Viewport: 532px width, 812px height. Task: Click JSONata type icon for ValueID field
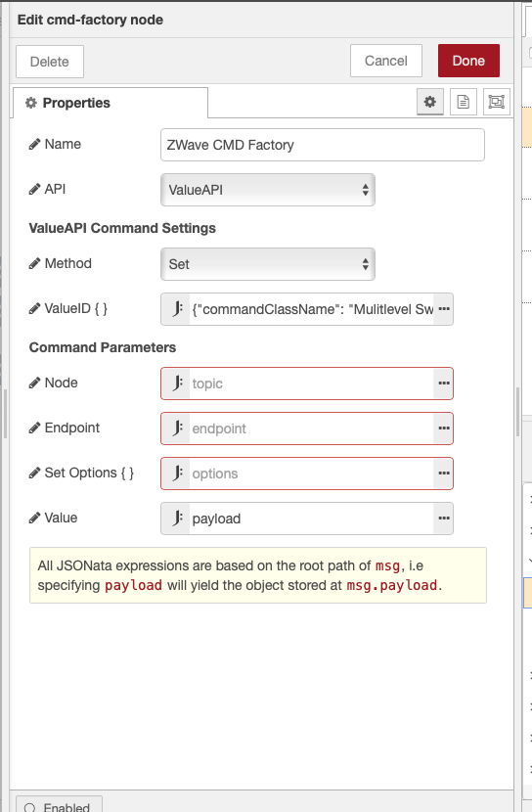177,309
